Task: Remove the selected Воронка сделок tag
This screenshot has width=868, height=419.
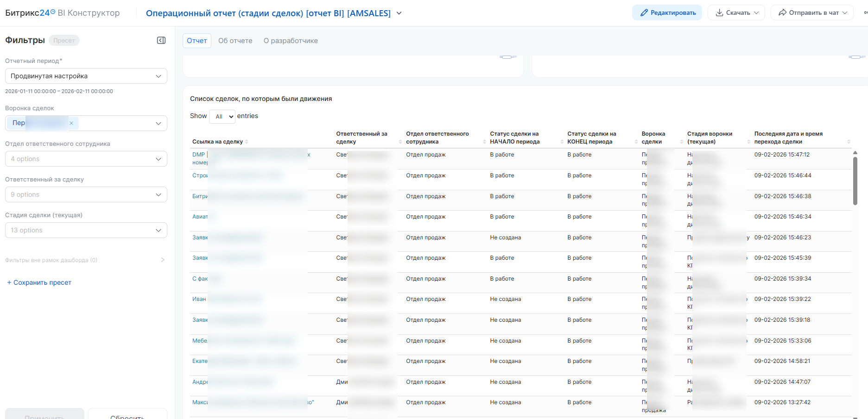Action: [x=71, y=123]
